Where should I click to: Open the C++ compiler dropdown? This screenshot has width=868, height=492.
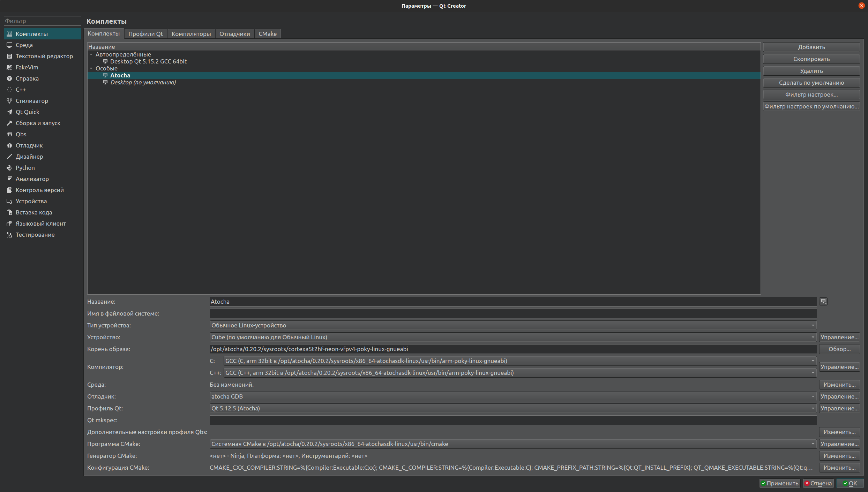tap(520, 373)
